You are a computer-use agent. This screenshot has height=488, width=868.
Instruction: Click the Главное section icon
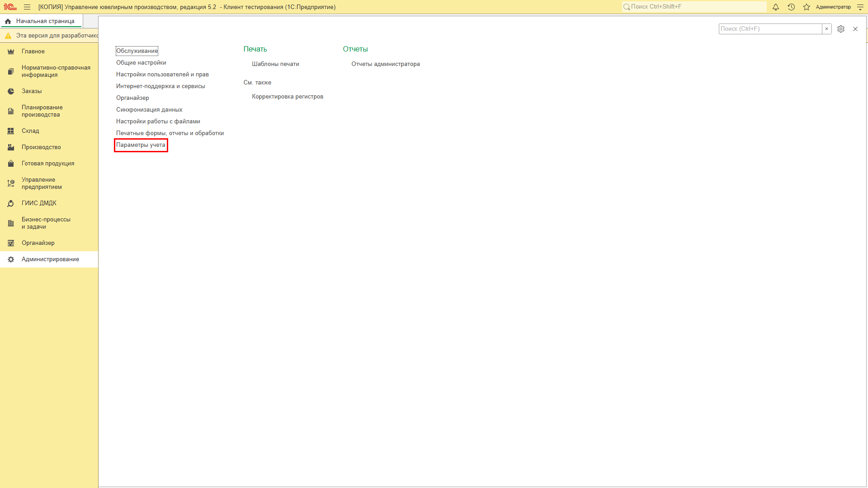11,52
